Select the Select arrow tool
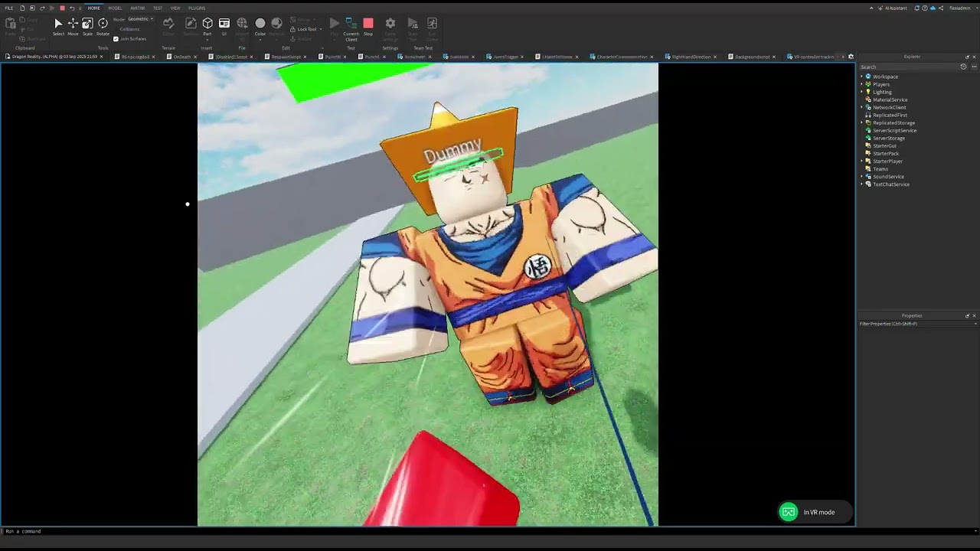 [58, 26]
